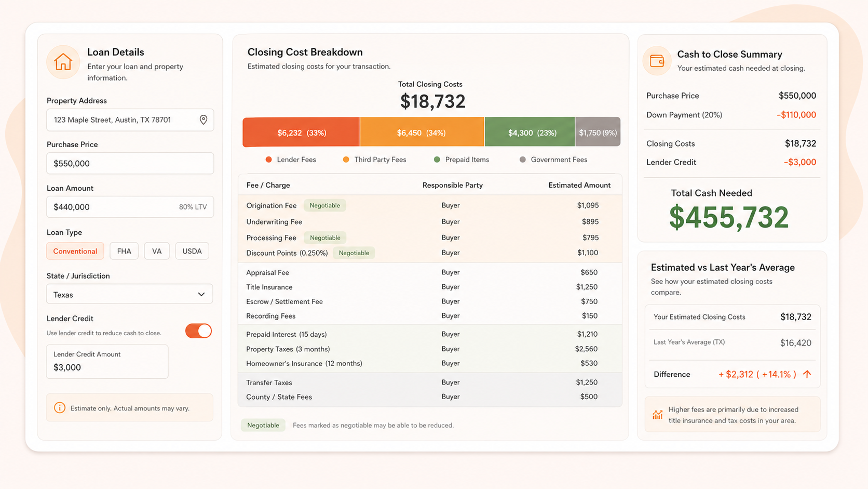Click the Escrow / Settlement Fee row label
This screenshot has width=868, height=489.
(x=284, y=301)
